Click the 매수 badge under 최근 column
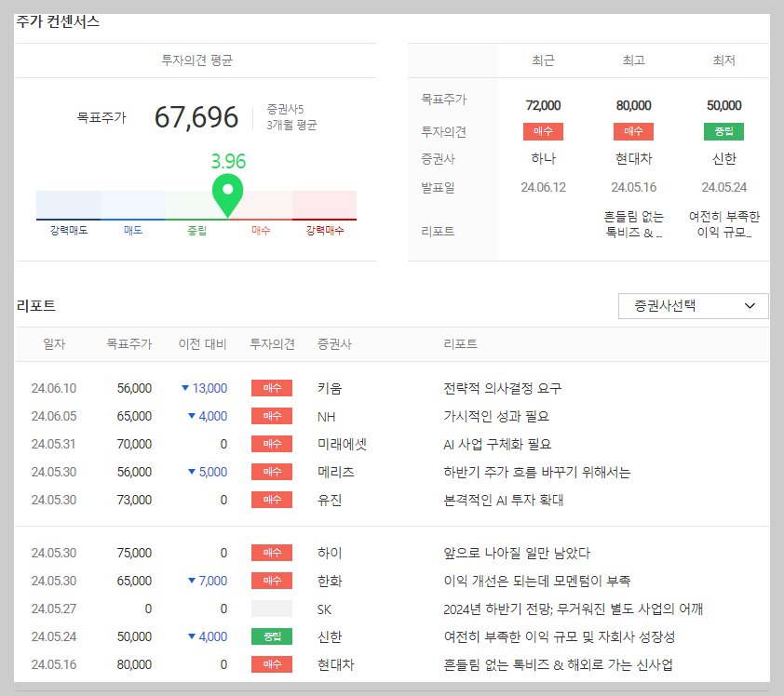784x696 pixels. 543,131
